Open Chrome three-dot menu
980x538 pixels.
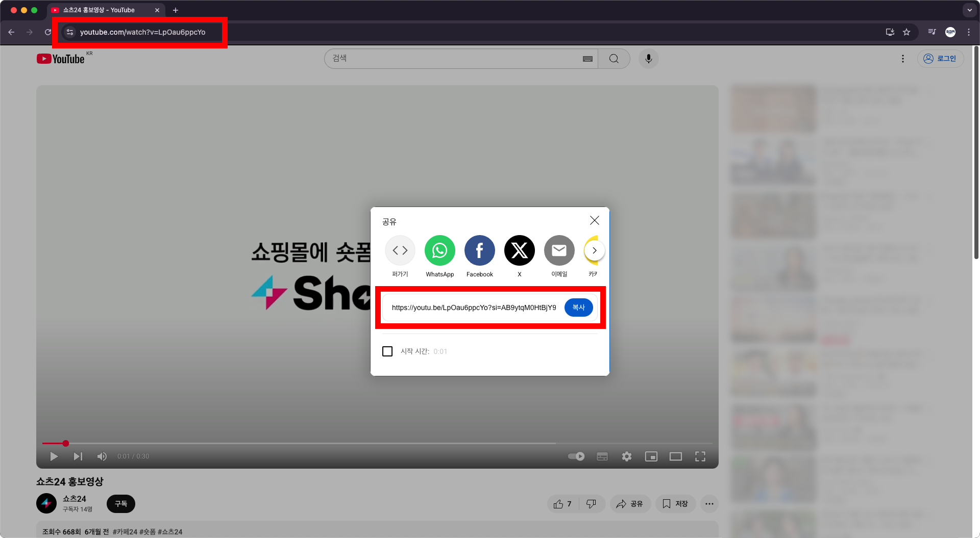(x=969, y=32)
